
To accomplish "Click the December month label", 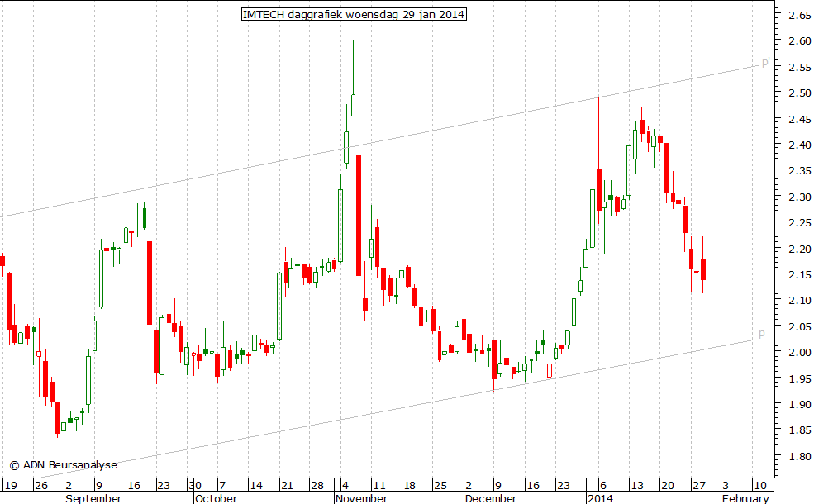I will point(491,498).
